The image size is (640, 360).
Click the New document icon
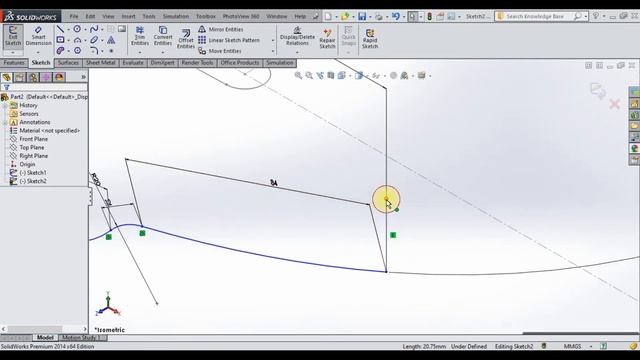coord(328,16)
